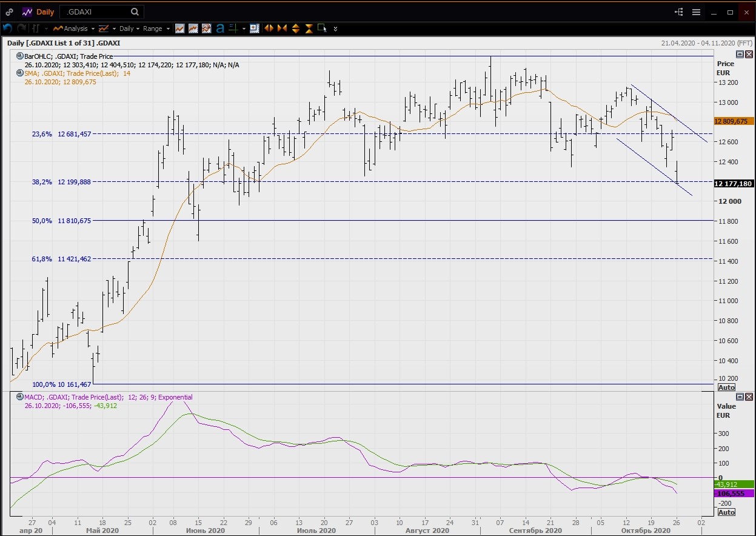This screenshot has width=756, height=536.
Task: Click the Август 2020 month label
Action: 428,531
